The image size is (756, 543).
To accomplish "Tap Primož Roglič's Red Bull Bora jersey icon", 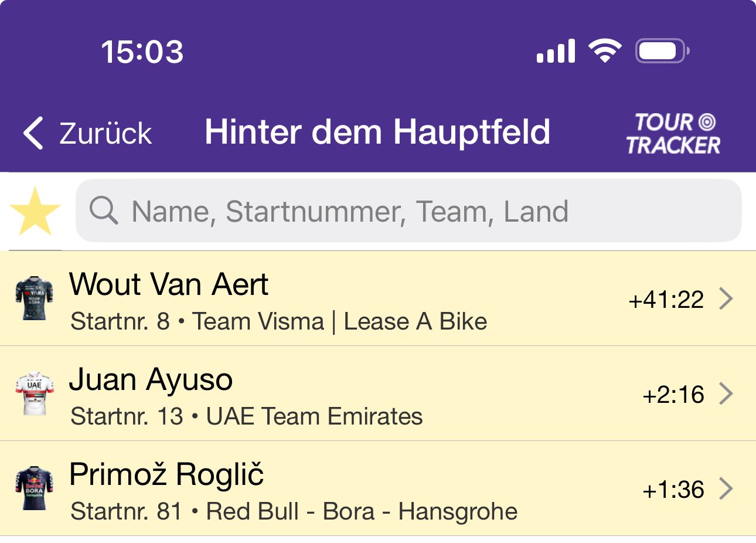I will [x=34, y=488].
